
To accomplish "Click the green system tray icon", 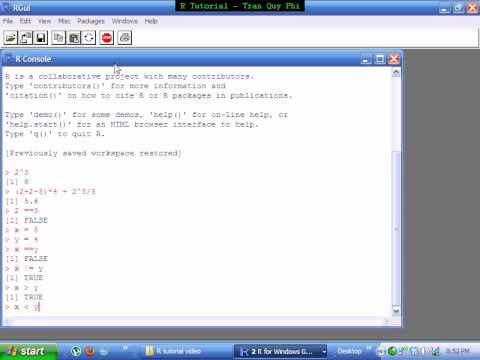I will coord(393,351).
